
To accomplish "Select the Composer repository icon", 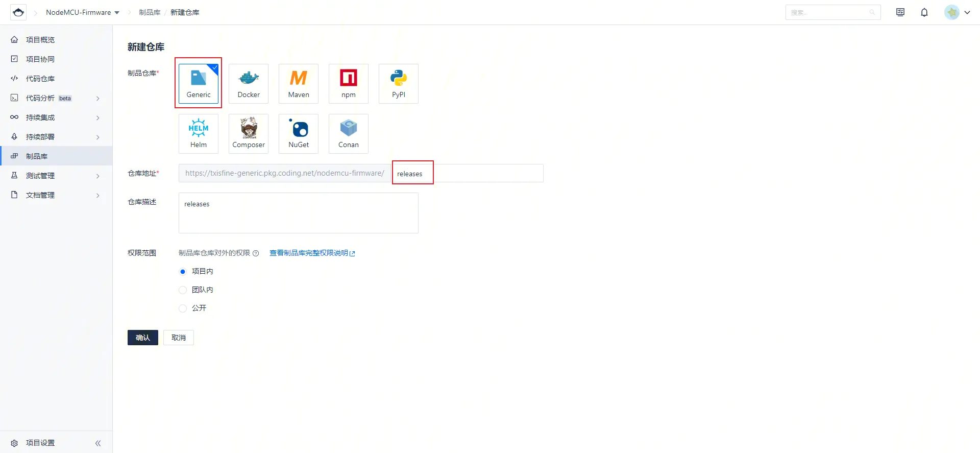I will tap(249, 134).
